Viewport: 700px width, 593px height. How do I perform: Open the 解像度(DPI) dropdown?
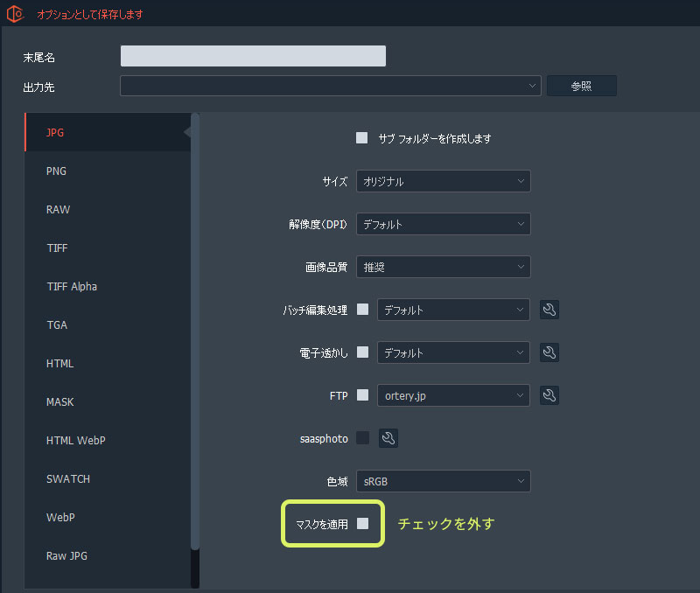tap(443, 224)
